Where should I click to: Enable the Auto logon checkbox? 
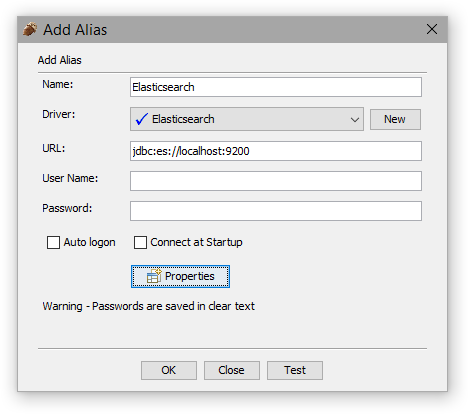click(x=53, y=242)
